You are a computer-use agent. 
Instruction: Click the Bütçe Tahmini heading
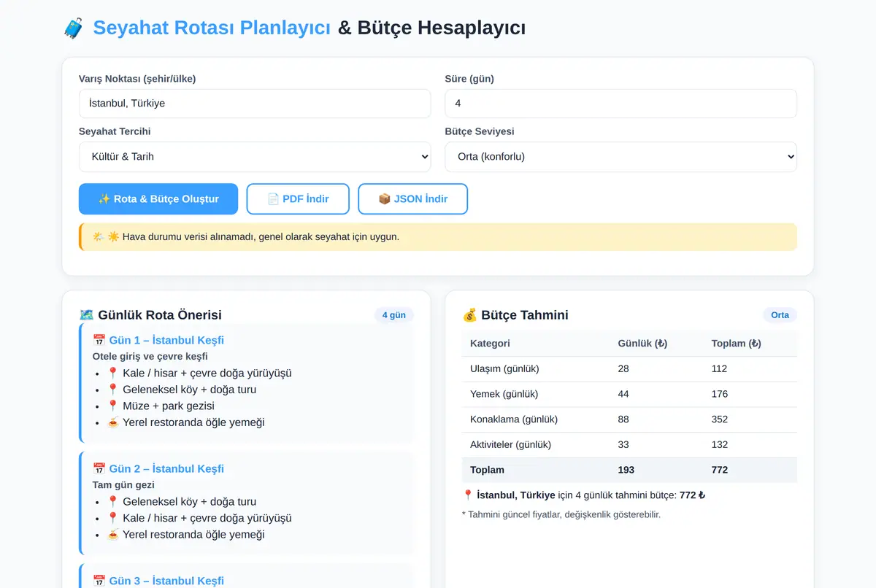click(x=525, y=315)
